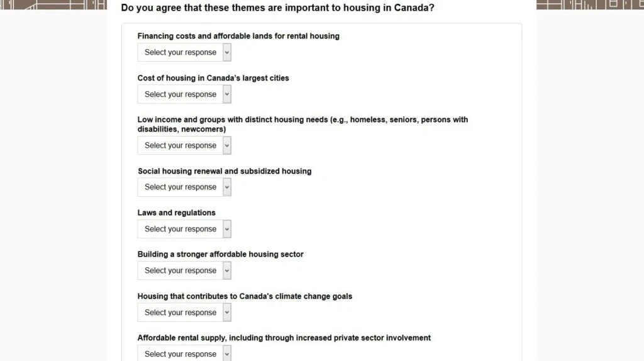Click the 'Housing that contributes to climate change goals' label

pyautogui.click(x=245, y=296)
